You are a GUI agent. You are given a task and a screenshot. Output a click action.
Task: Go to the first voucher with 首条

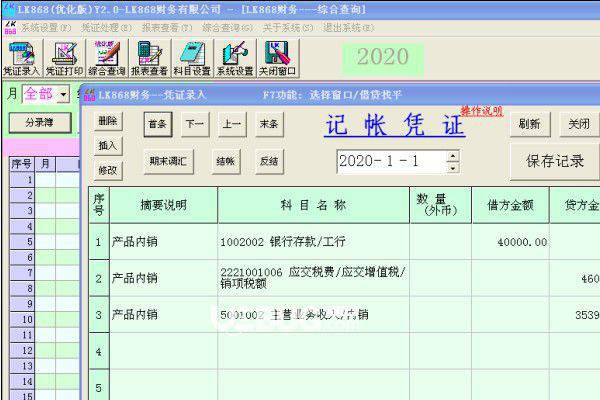pyautogui.click(x=158, y=124)
